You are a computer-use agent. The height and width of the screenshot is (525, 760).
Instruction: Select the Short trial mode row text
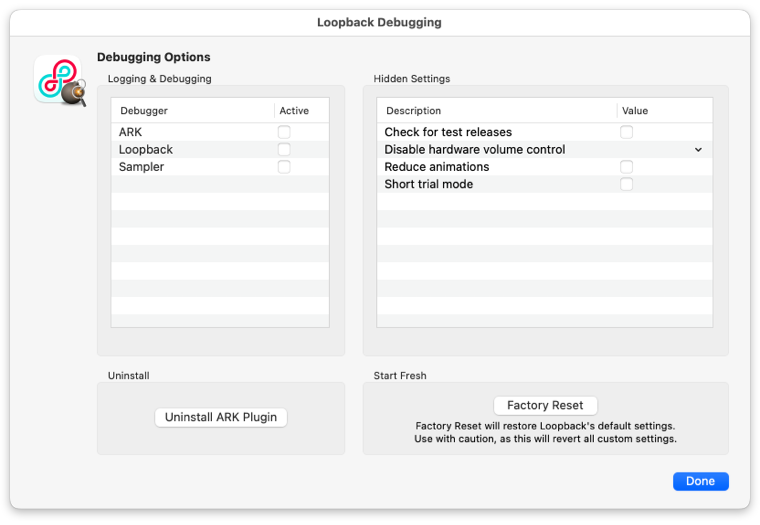coord(428,184)
